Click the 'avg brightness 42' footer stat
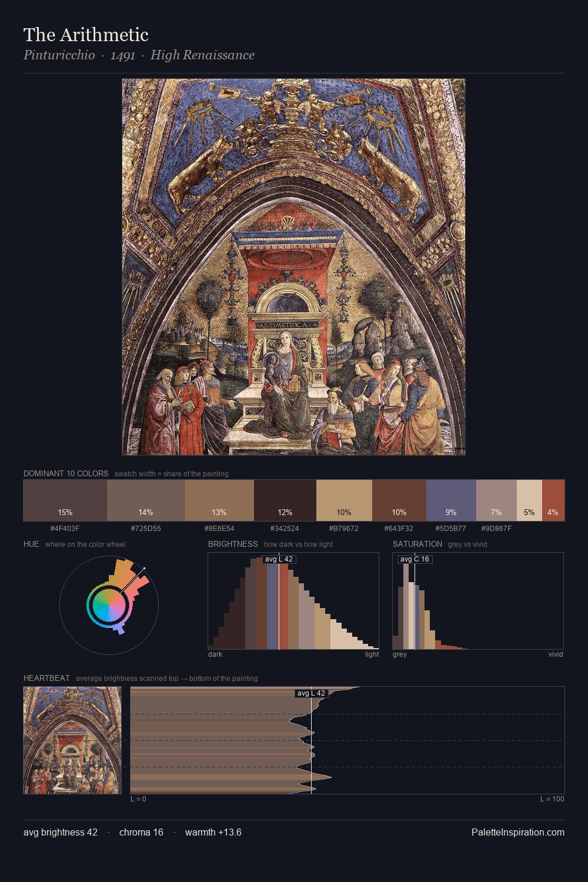The width and height of the screenshot is (588, 882). pos(61,832)
